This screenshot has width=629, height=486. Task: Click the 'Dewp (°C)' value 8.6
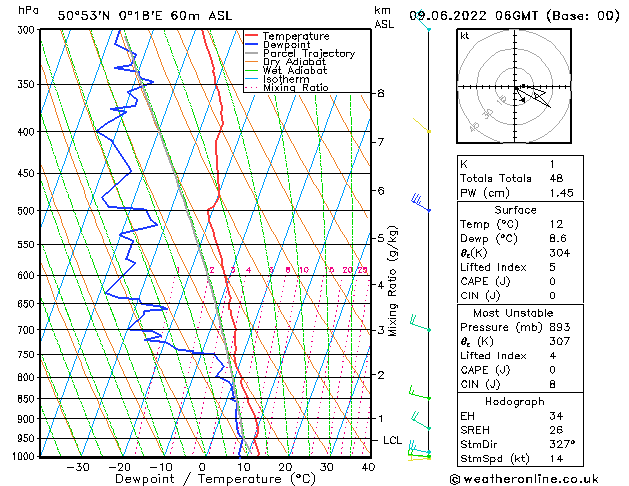tap(558, 239)
